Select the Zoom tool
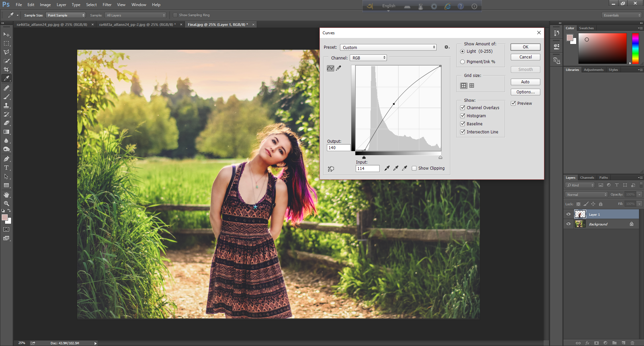The height and width of the screenshot is (346, 644). (x=6, y=204)
